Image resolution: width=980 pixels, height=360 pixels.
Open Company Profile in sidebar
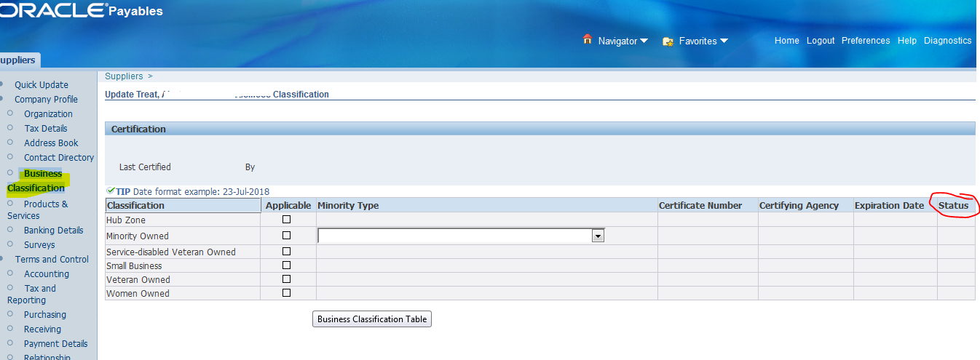[47, 100]
